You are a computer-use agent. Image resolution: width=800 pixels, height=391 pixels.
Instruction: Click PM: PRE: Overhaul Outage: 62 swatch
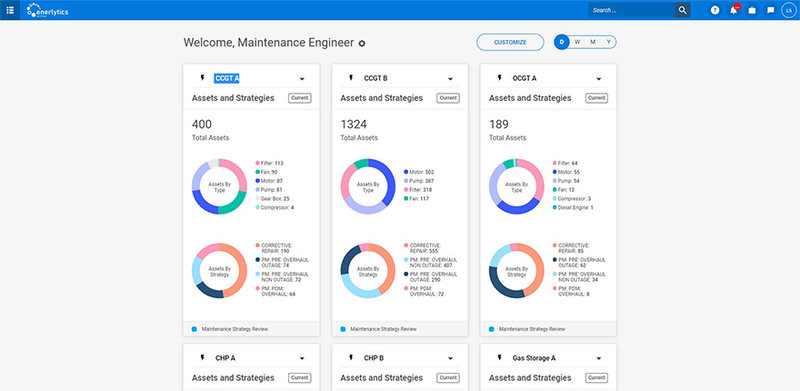(555, 260)
